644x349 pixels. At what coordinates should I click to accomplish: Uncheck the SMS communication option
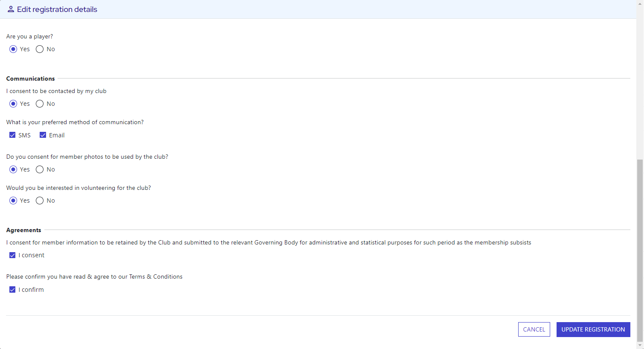(12, 135)
